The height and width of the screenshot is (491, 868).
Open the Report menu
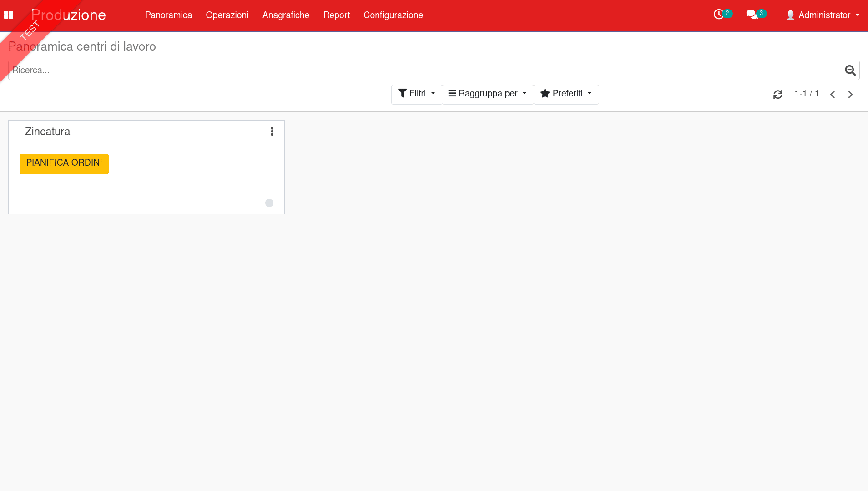click(336, 15)
